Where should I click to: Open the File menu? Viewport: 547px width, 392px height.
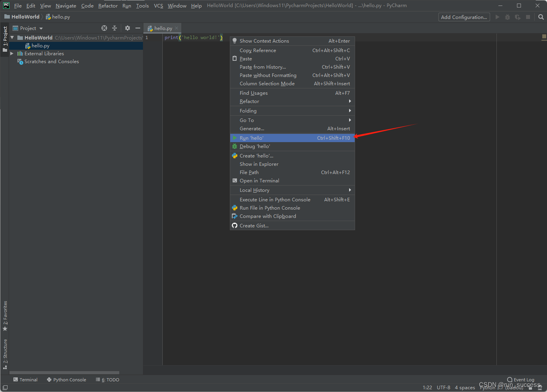tap(18, 6)
